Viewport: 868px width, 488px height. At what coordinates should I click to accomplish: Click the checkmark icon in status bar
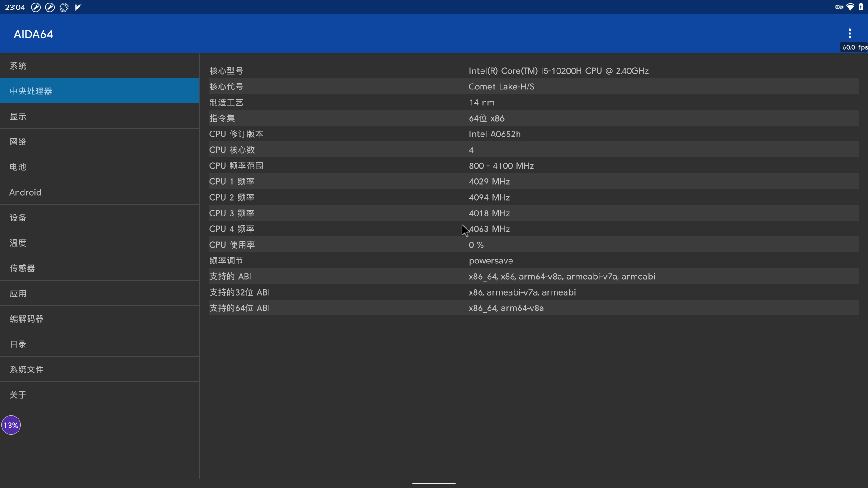(78, 7)
